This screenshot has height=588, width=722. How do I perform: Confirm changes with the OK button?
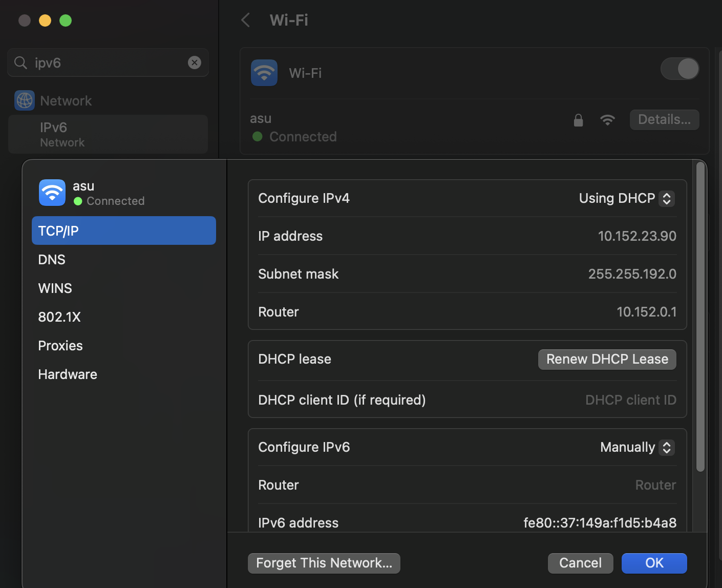[654, 563]
